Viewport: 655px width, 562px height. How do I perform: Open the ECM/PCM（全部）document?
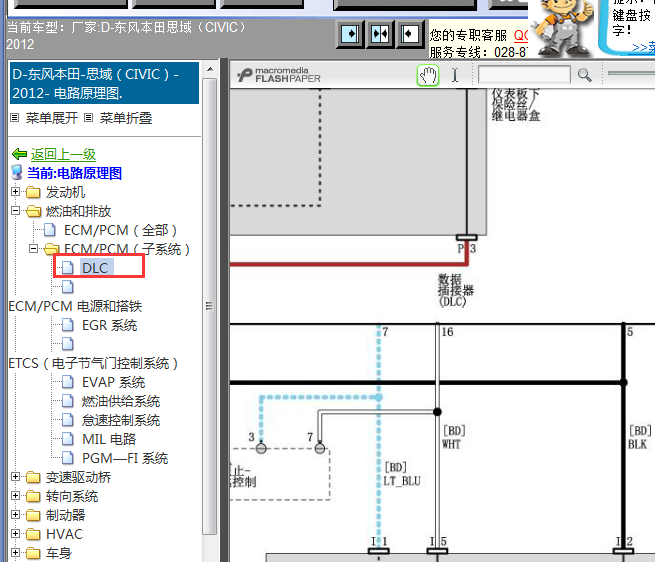tap(120, 230)
